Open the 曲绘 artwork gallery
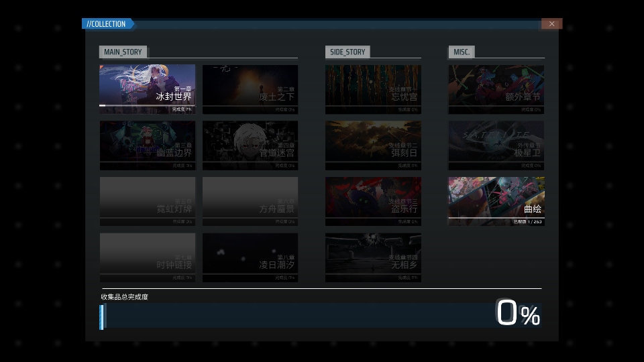Screen dimensions: 644x362 496,201
